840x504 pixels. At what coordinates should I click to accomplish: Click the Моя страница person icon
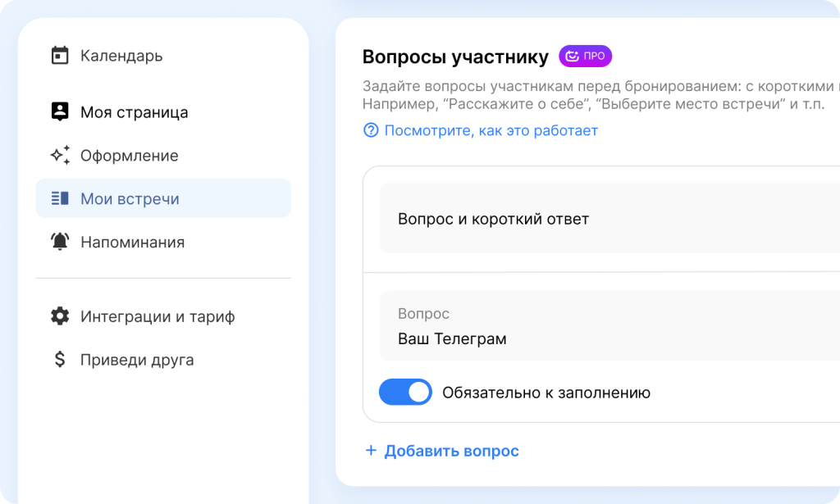(60, 112)
